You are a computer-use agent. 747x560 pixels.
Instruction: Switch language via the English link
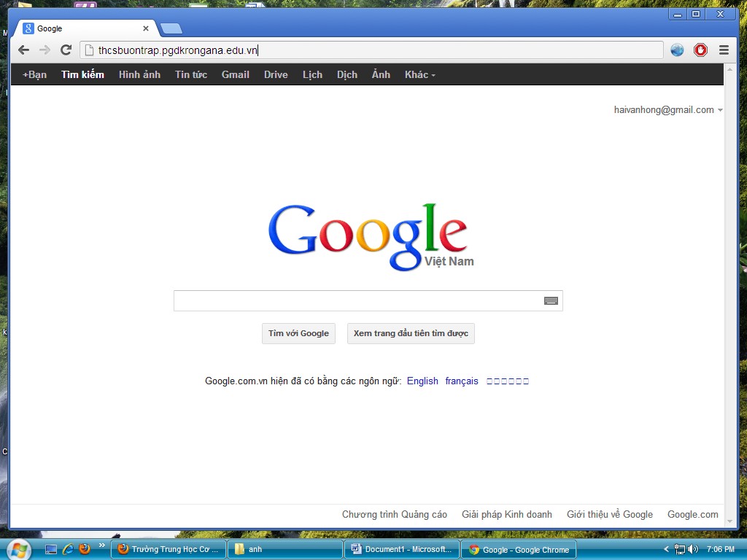point(422,381)
